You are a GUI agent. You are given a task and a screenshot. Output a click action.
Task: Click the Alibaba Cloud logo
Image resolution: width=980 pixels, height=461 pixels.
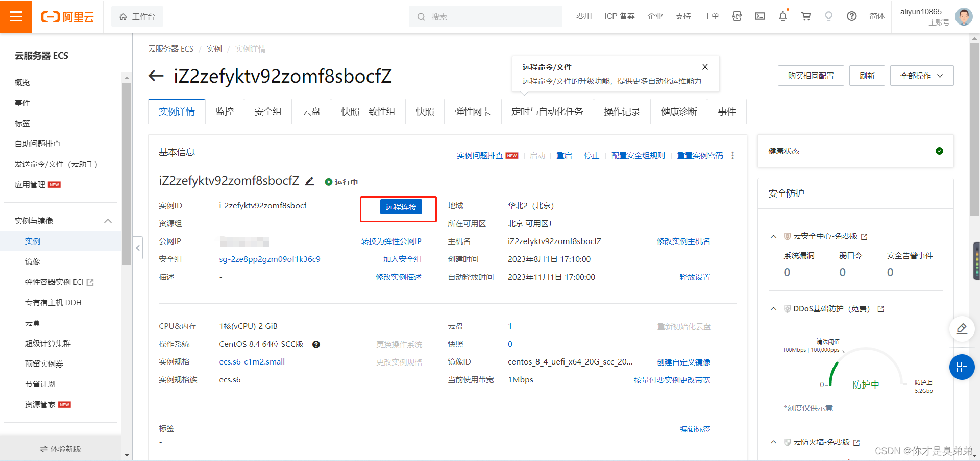coord(67,17)
